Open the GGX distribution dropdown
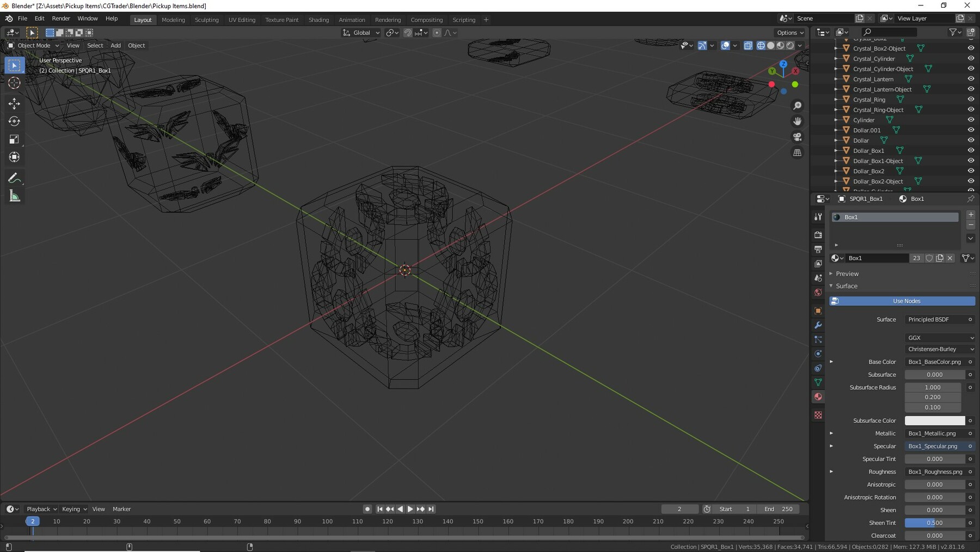This screenshot has width=980, height=552. pyautogui.click(x=940, y=338)
